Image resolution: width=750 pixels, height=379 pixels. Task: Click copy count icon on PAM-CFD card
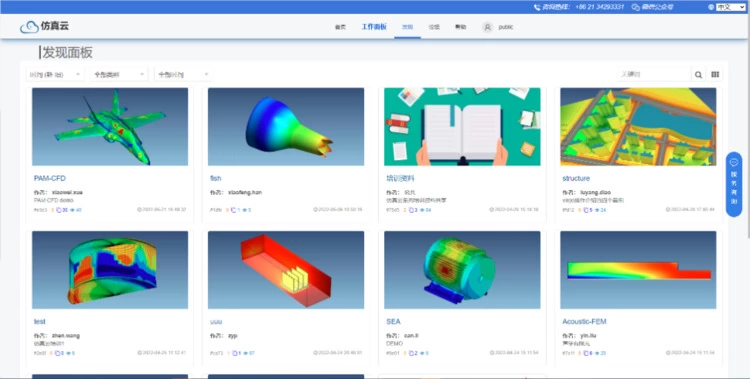pos(59,210)
